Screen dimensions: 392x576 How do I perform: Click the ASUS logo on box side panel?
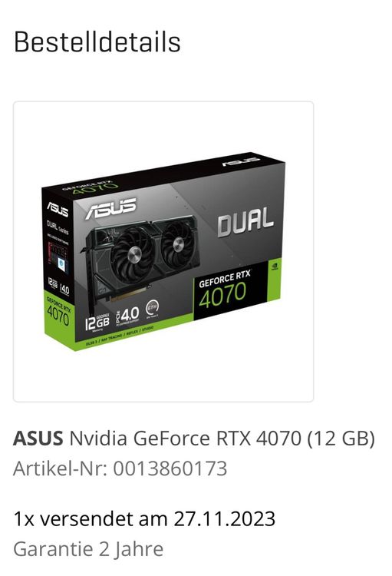pos(58,210)
